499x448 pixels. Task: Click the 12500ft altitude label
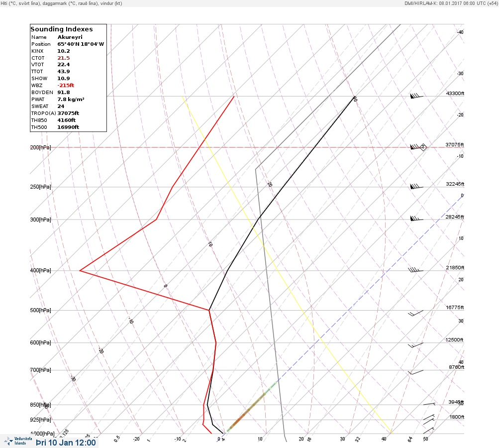454,340
